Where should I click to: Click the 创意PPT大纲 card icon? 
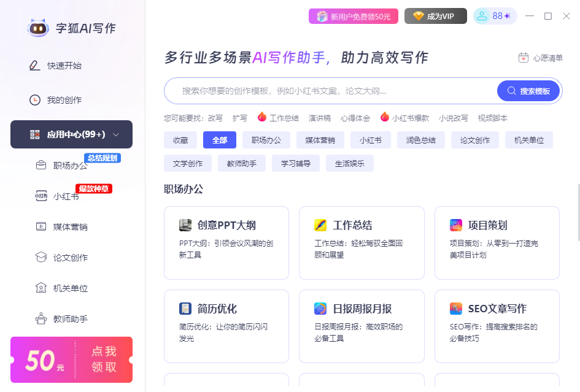(185, 225)
